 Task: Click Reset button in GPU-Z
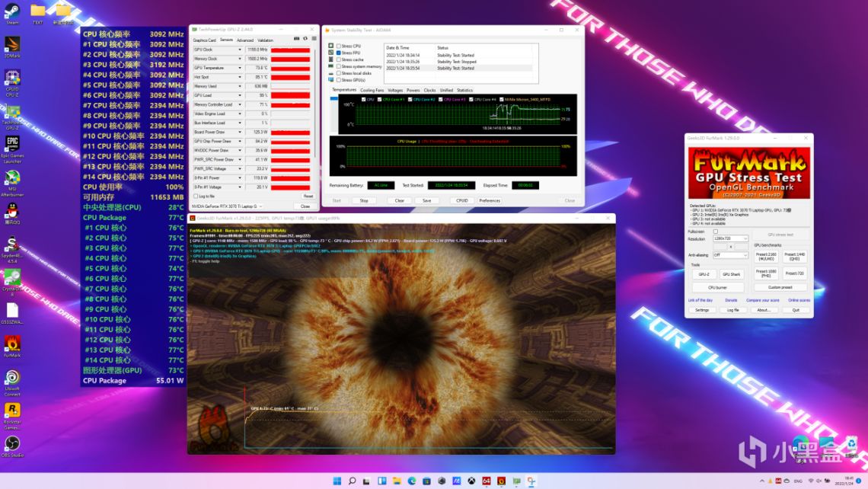tap(308, 196)
